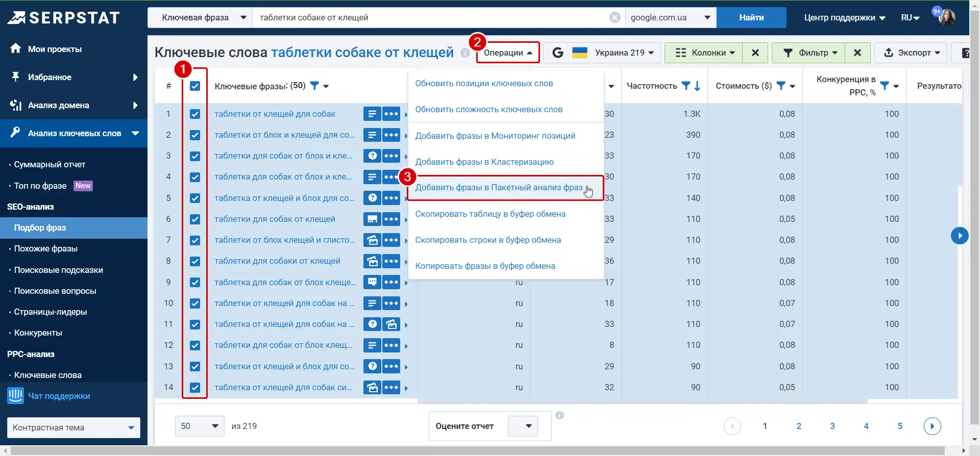This screenshot has height=456, width=980.
Task: Click the keyboard-like icon in row 6
Action: [x=372, y=219]
